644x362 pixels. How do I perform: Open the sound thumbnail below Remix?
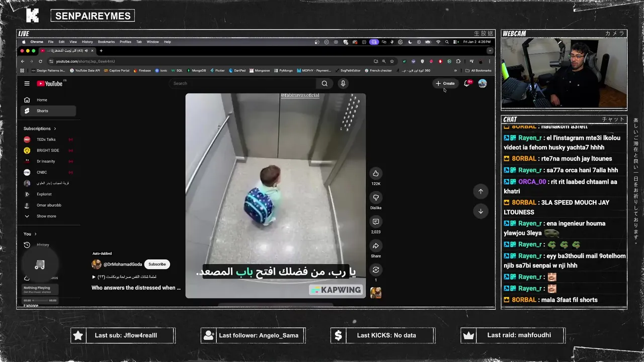(376, 293)
